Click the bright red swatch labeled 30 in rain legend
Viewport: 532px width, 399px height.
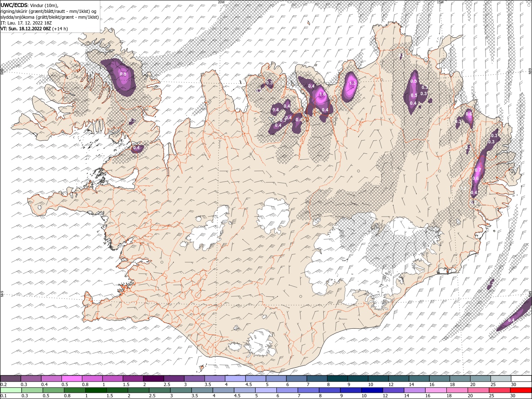pyautogui.click(x=521, y=390)
